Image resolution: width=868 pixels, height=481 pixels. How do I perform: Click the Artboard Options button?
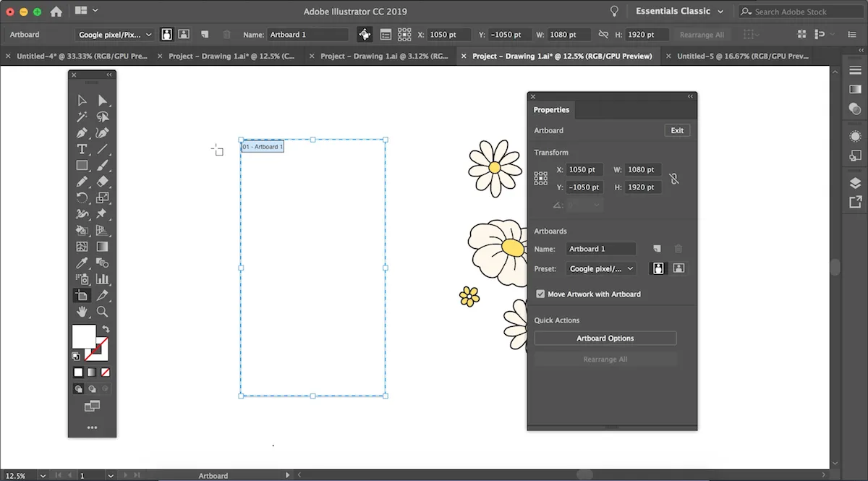605,339
